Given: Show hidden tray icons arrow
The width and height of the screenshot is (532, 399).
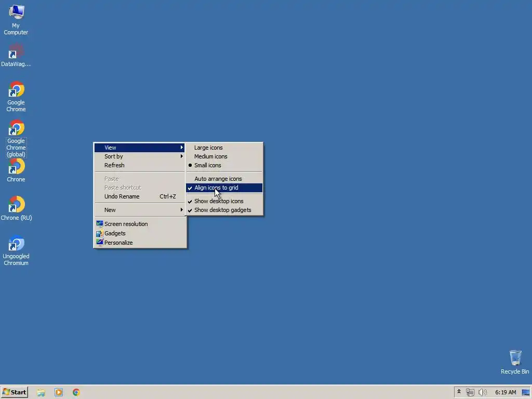Looking at the screenshot, I should [459, 392].
